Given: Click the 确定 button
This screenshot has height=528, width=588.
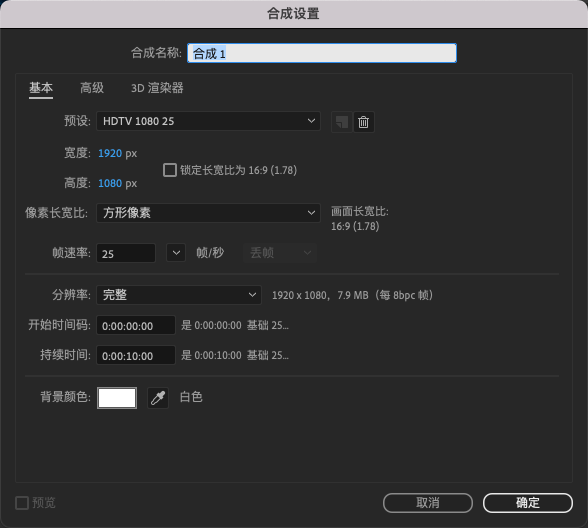Looking at the screenshot, I should pyautogui.click(x=528, y=503).
